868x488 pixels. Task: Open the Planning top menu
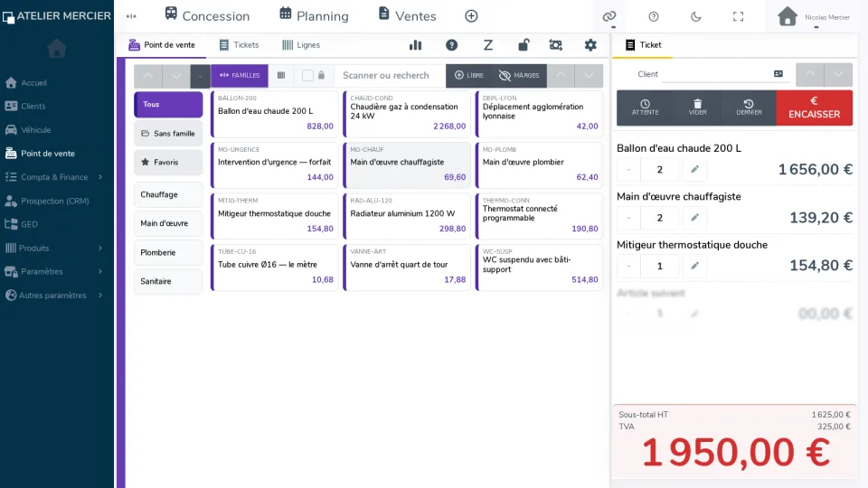coord(314,16)
